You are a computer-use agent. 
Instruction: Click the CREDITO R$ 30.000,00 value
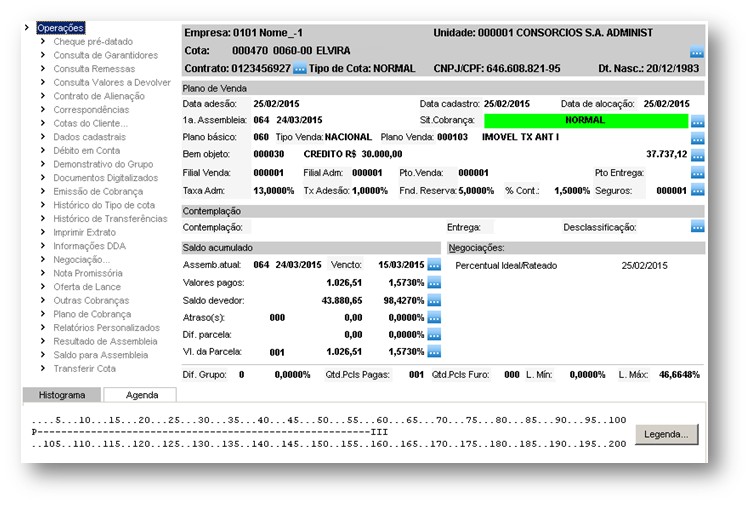(x=353, y=154)
